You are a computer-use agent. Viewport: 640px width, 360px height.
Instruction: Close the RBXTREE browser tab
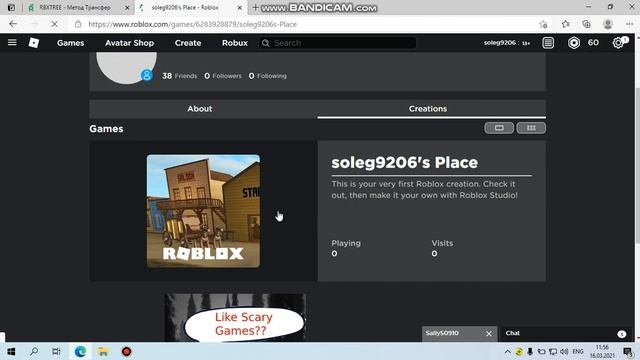(127, 8)
